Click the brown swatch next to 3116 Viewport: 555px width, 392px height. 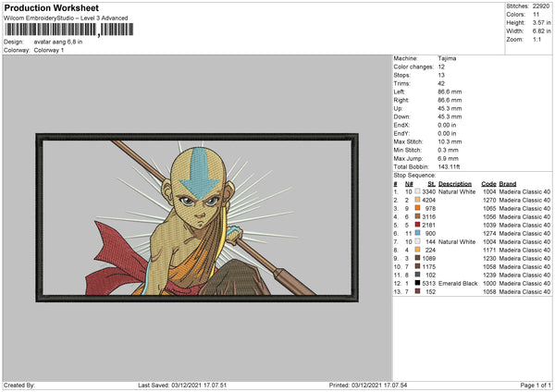[x=418, y=216]
